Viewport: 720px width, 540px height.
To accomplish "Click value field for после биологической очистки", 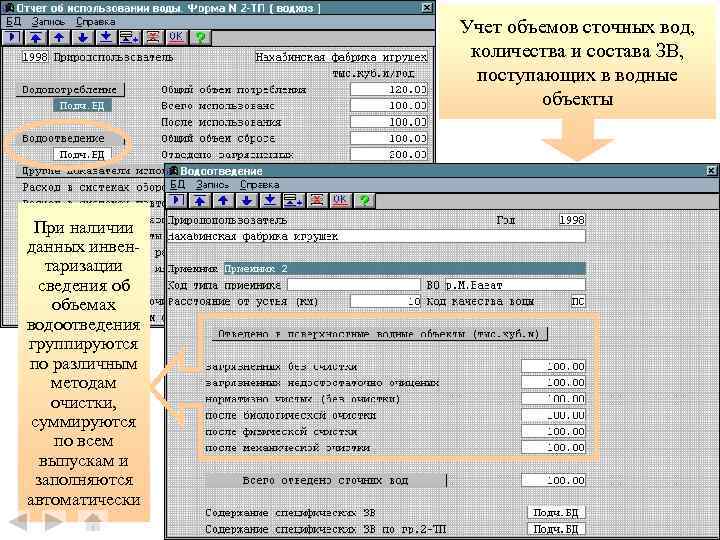I will coord(553,415).
